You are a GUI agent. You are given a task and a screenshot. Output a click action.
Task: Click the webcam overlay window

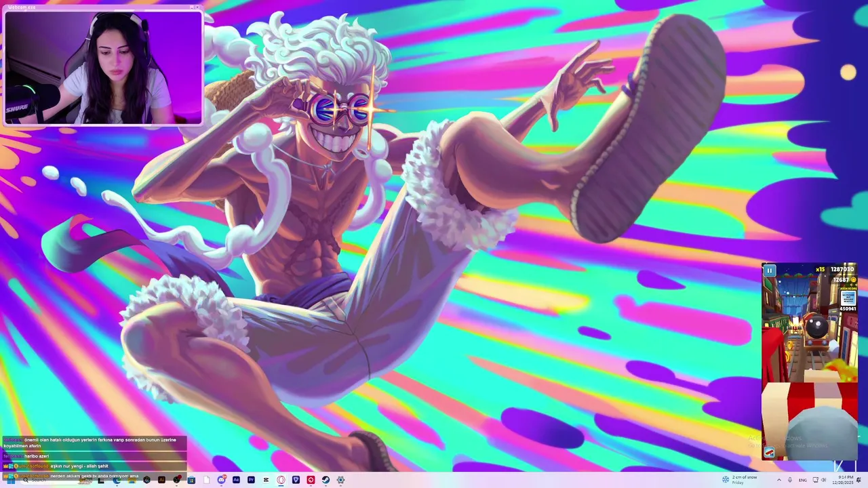[103, 66]
